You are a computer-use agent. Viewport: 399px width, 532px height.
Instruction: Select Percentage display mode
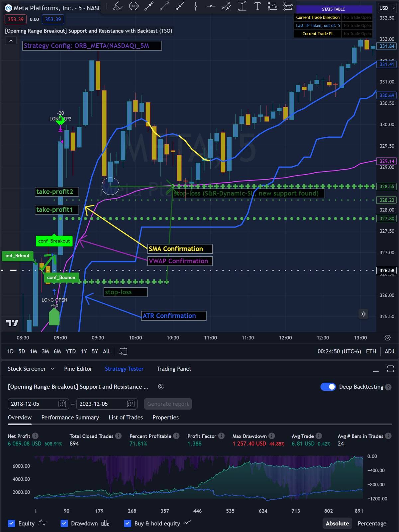point(372,523)
